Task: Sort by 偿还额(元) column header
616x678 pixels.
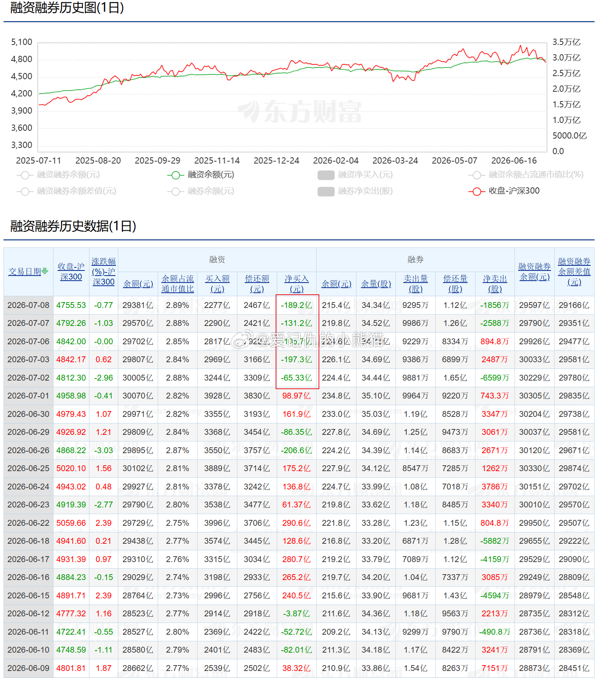Action: (257, 284)
